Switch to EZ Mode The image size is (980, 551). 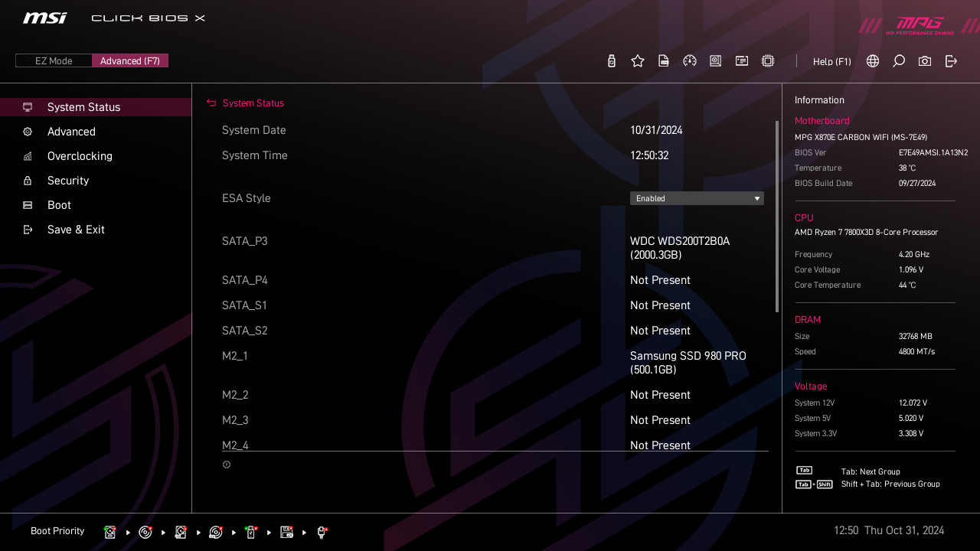point(54,60)
